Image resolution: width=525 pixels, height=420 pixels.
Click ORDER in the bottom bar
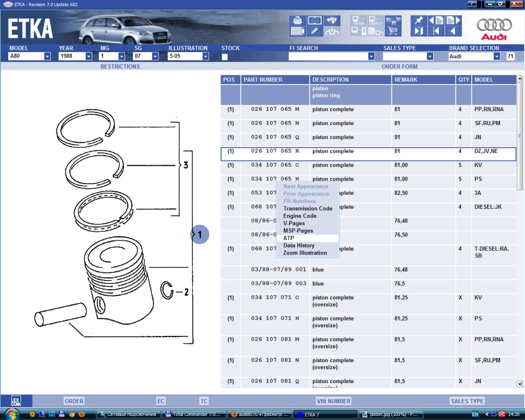click(74, 401)
